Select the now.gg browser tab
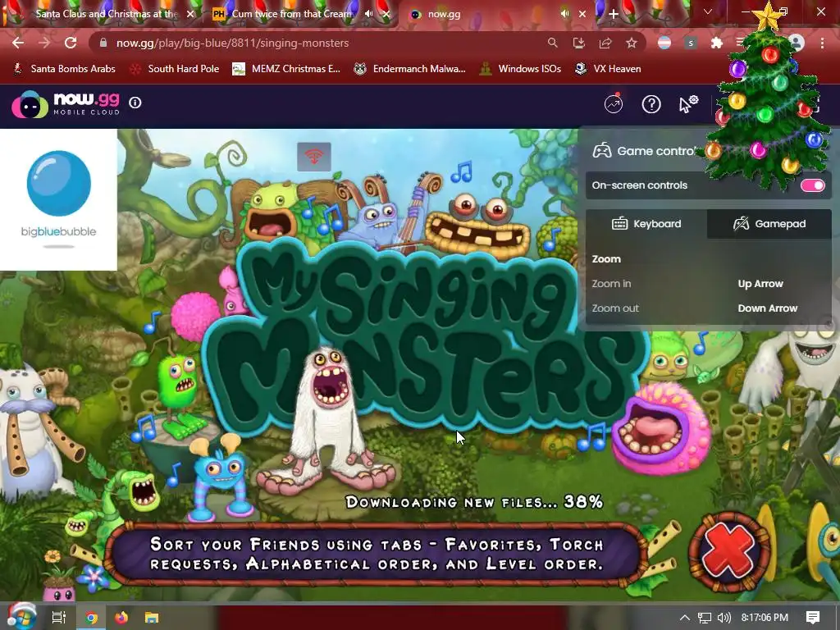The height and width of the screenshot is (630, 840). pyautogui.click(x=482, y=14)
